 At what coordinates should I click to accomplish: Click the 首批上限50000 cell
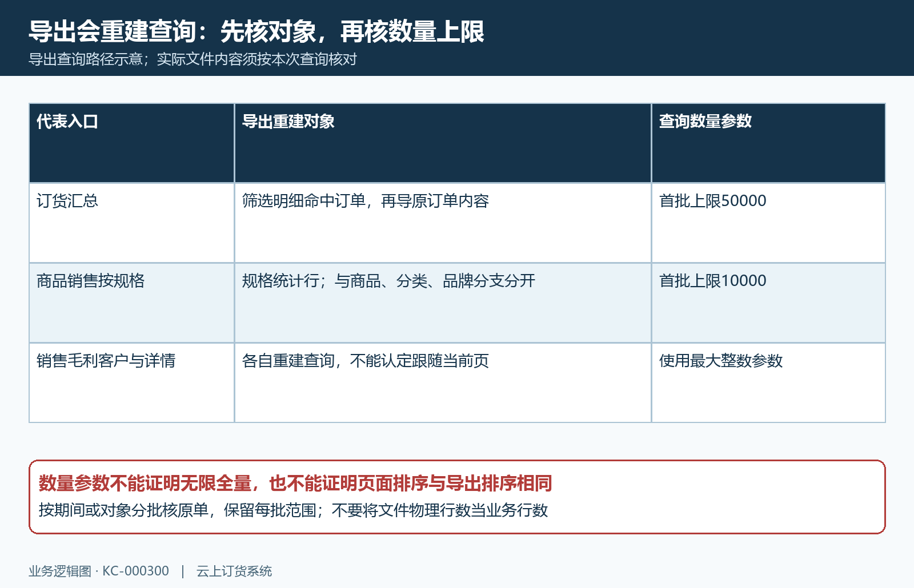tap(768, 223)
